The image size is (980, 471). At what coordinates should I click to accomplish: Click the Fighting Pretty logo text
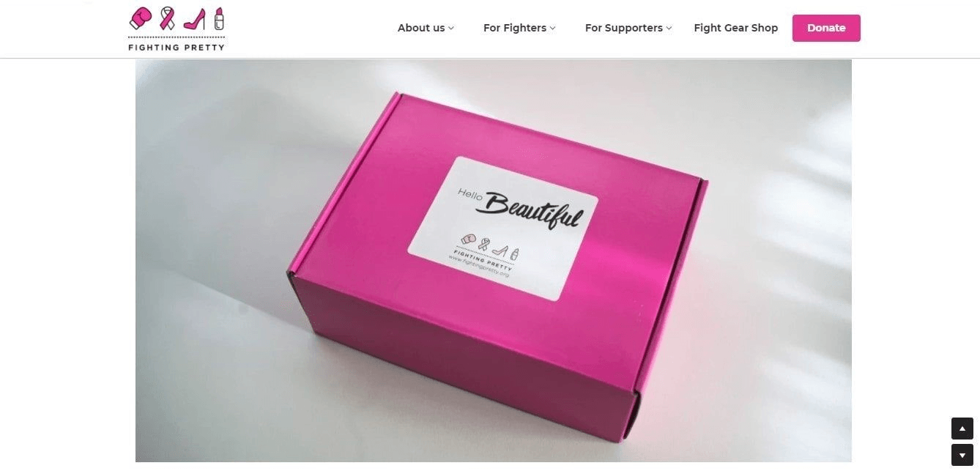[x=177, y=47]
